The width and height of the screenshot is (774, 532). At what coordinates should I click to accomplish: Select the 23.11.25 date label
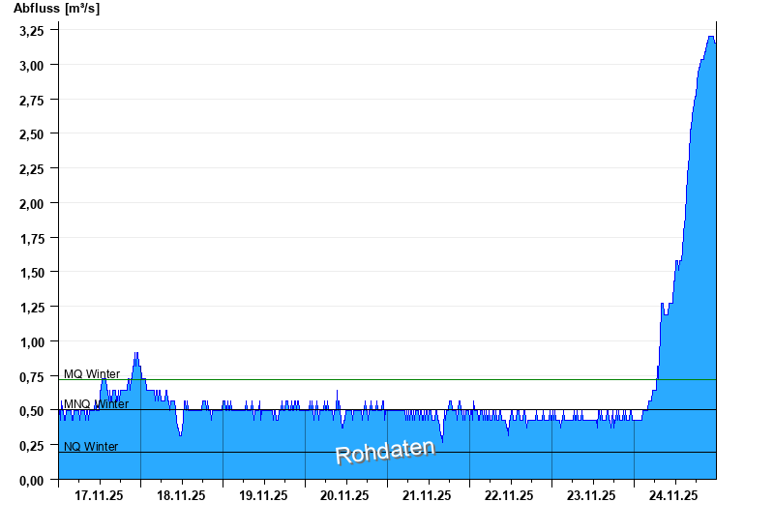pyautogui.click(x=592, y=496)
